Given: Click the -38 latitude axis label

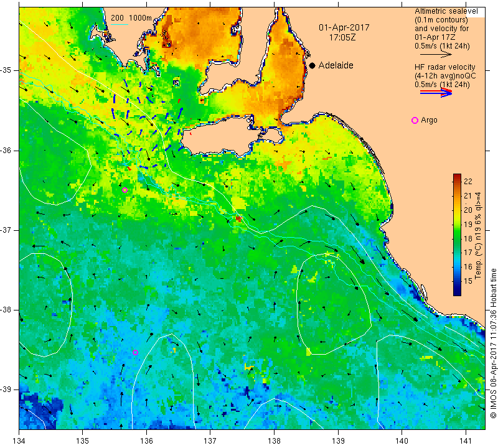Looking at the screenshot, I should click(x=6, y=310).
